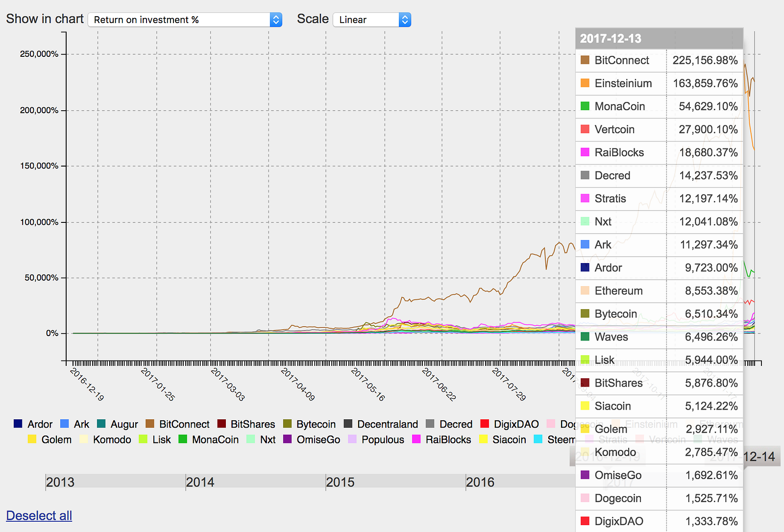
Task: Click the OmiseGo row name in the tooltip
Action: click(618, 475)
